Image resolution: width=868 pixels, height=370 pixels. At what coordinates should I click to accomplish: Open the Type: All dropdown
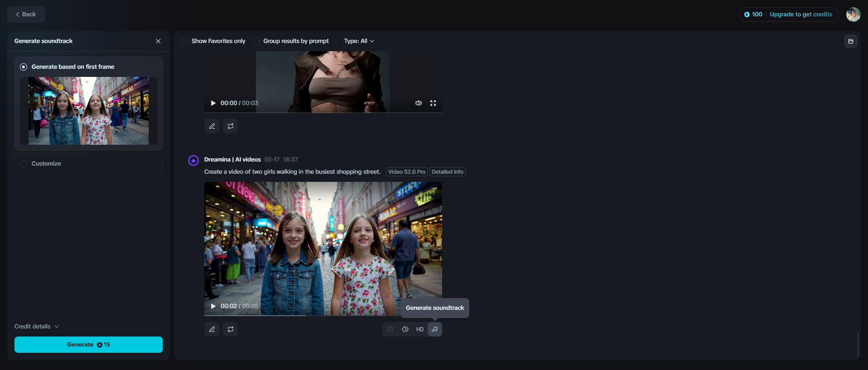tap(359, 41)
